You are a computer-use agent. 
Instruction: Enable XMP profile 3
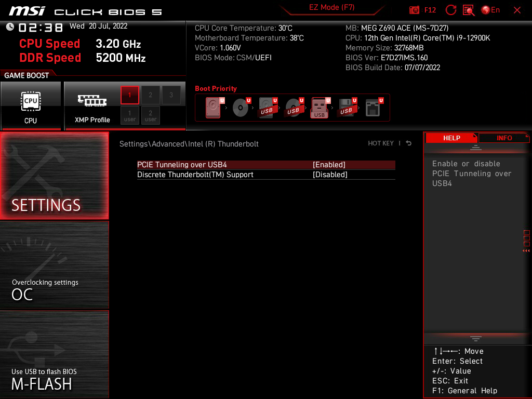point(171,95)
